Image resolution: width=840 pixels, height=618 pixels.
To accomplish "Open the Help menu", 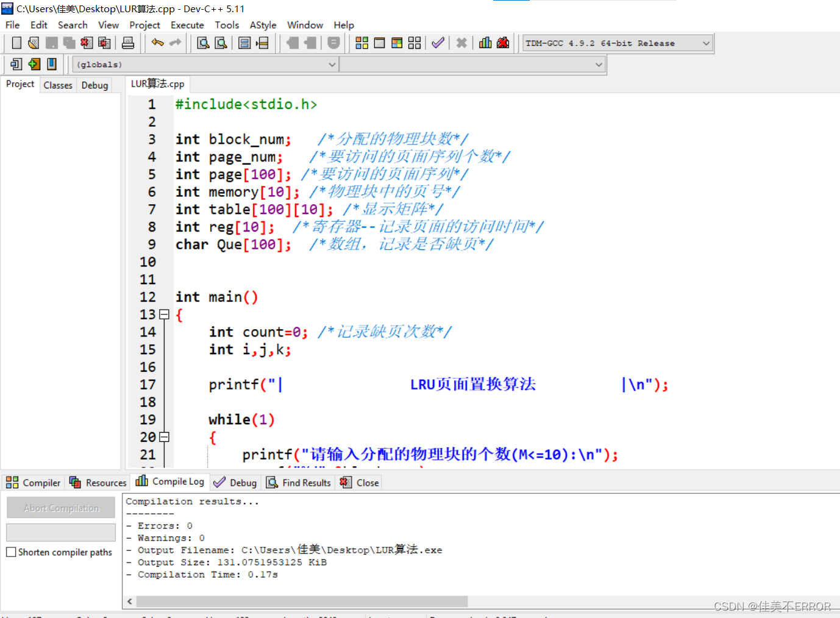I will click(344, 25).
